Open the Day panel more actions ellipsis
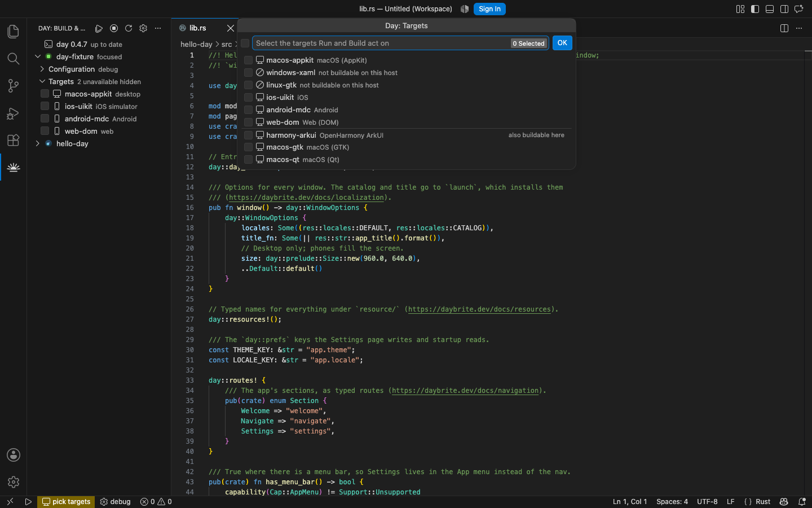The width and height of the screenshot is (812, 508). [x=158, y=28]
